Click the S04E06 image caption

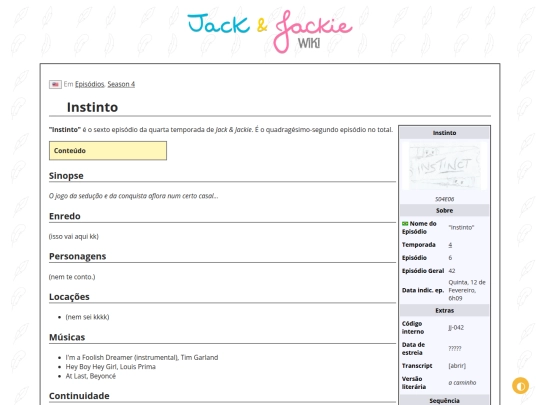pos(444,199)
